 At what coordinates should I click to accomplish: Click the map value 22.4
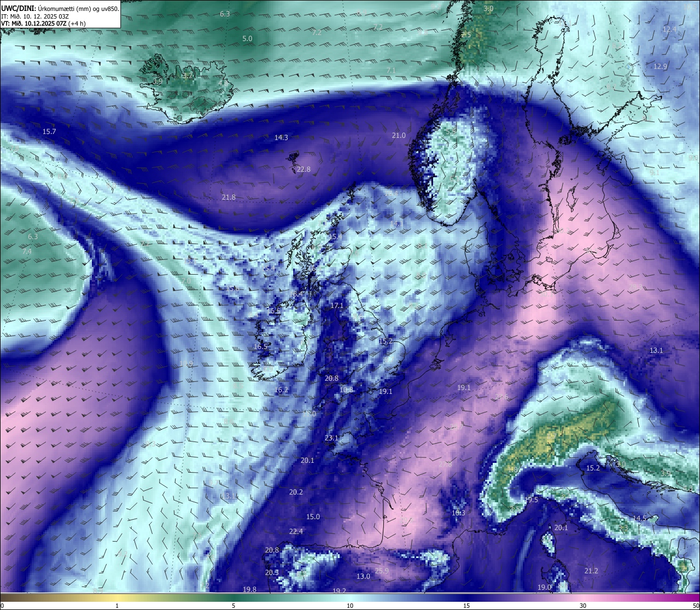(x=296, y=532)
